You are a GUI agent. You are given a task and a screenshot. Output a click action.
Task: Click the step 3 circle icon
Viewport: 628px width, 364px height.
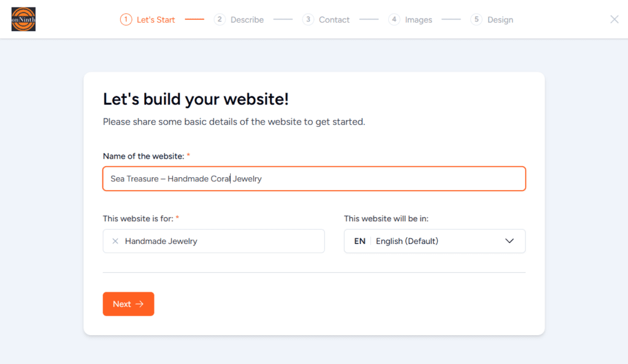tap(308, 20)
